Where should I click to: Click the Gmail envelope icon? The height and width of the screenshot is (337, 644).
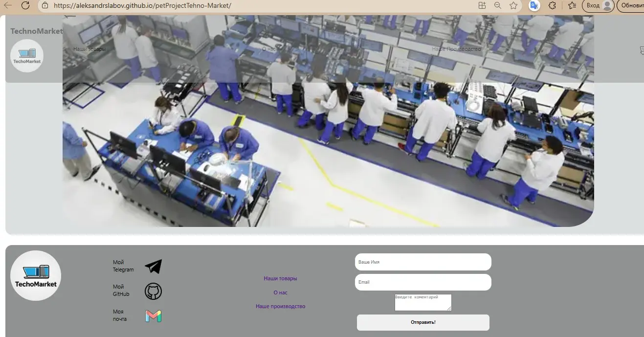point(153,316)
